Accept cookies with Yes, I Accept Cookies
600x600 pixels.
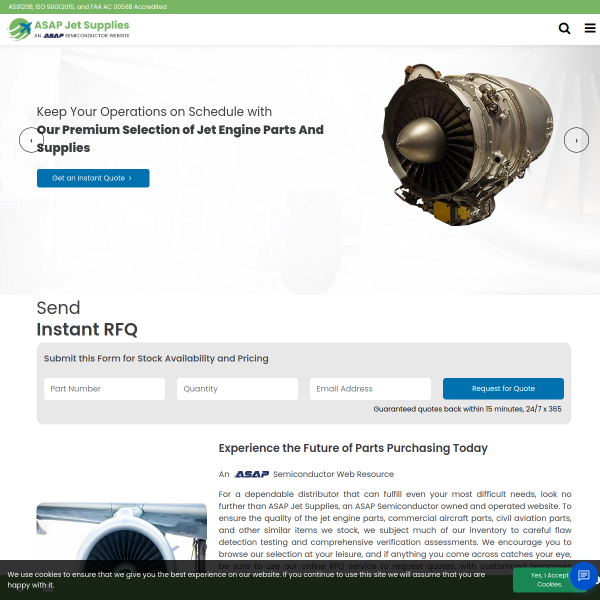coord(549,580)
